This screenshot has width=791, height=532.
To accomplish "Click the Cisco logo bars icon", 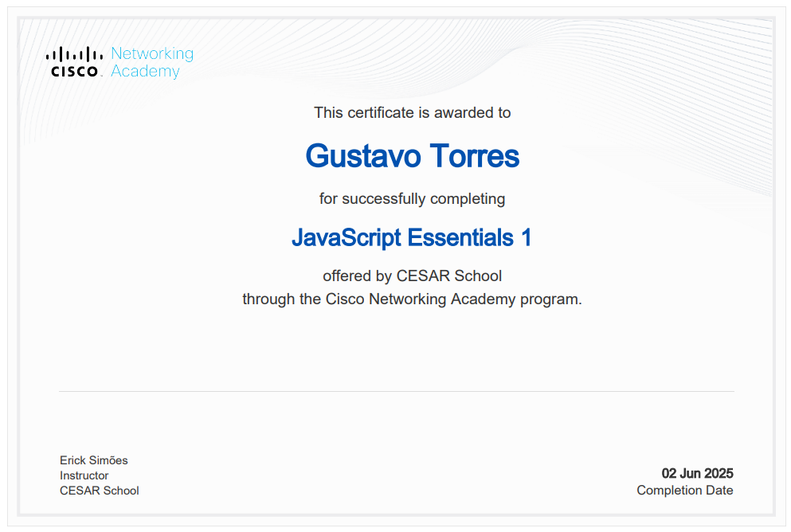I will (74, 54).
